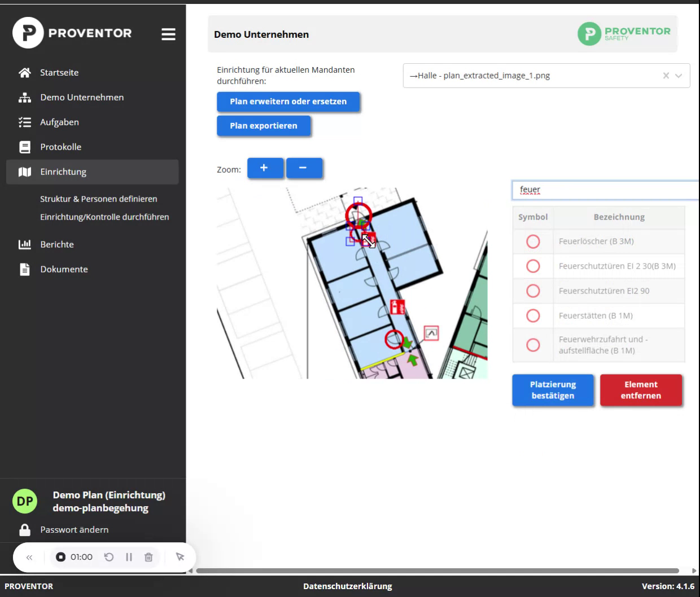
Task: Open Struktur & Personen definieren submenu
Action: click(x=98, y=199)
